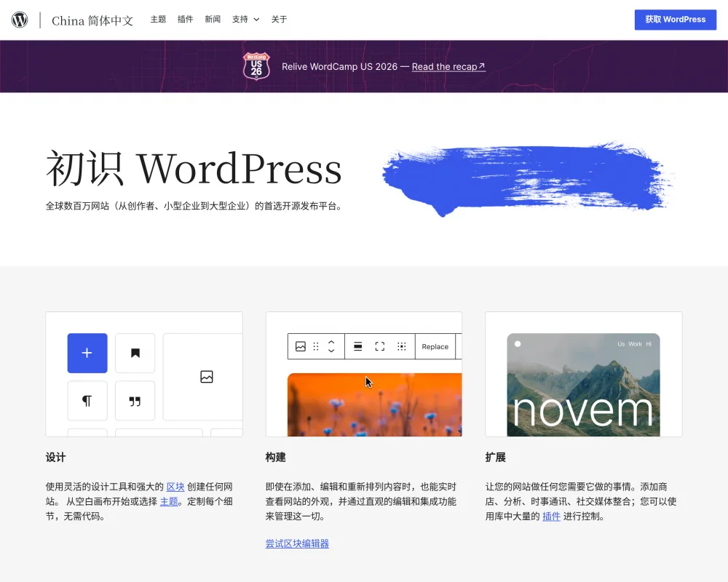
Task: Click the external arrow after Read the recap
Action: click(482, 66)
